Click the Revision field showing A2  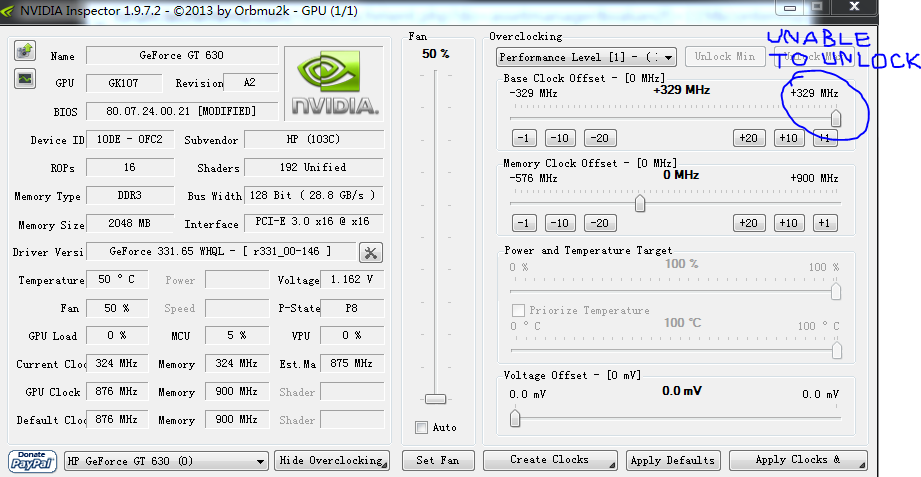(x=251, y=83)
